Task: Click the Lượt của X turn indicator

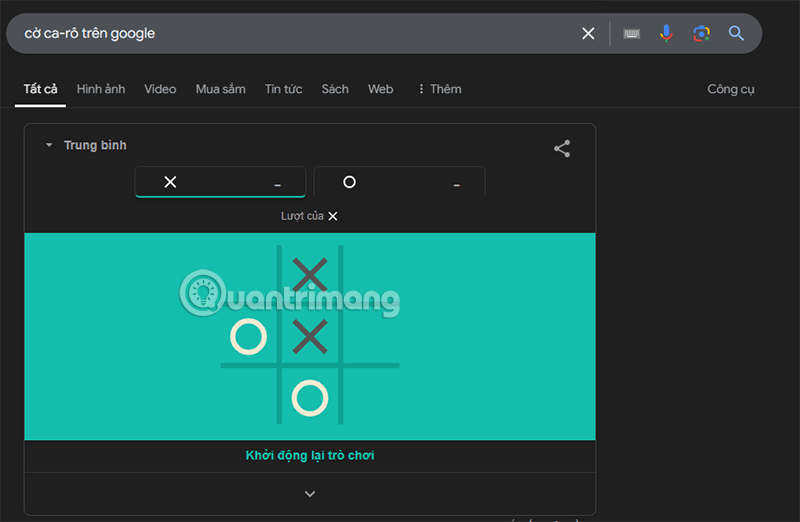Action: pos(309,216)
